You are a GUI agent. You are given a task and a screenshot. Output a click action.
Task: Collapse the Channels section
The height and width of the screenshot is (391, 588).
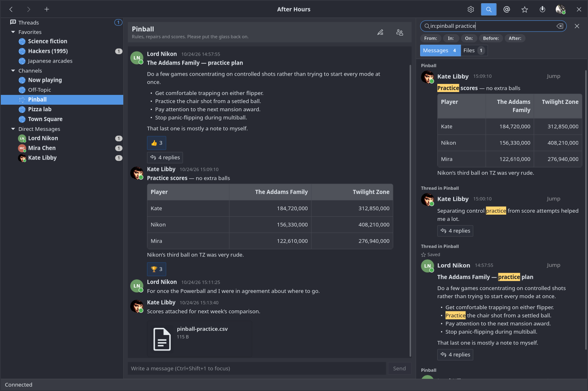point(13,71)
